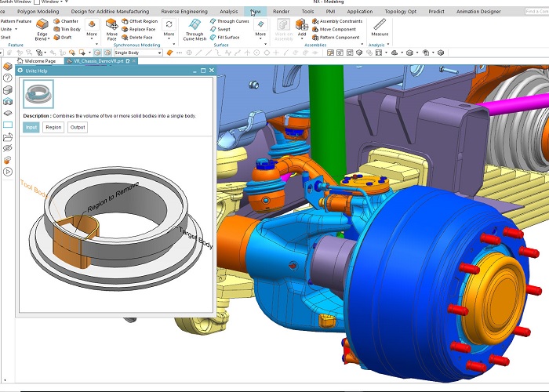Open the Single Body selection dropdown

point(137,53)
